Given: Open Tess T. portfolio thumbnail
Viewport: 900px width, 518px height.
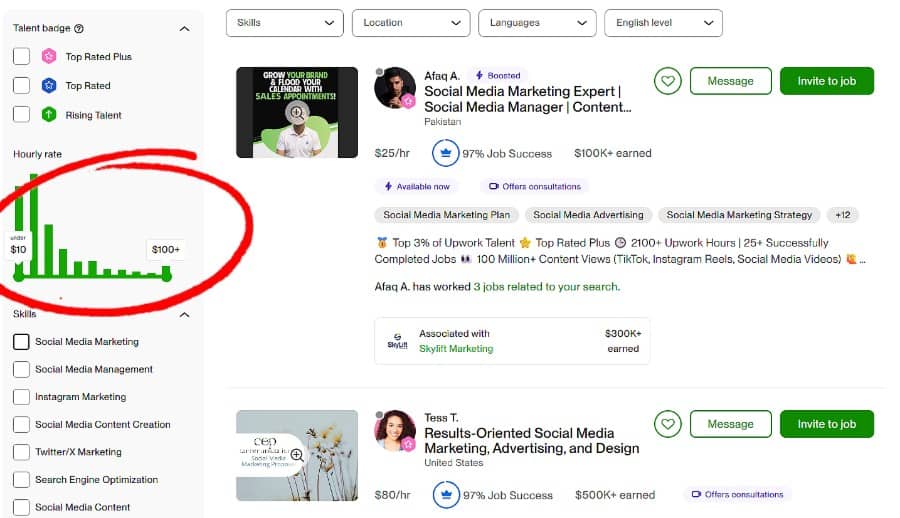Looking at the screenshot, I should tap(297, 455).
